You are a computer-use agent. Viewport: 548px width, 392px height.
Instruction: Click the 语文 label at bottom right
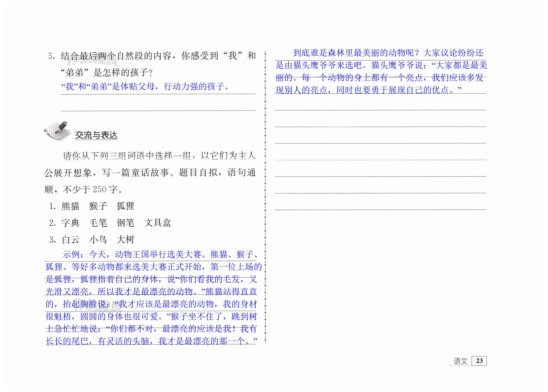(x=460, y=361)
